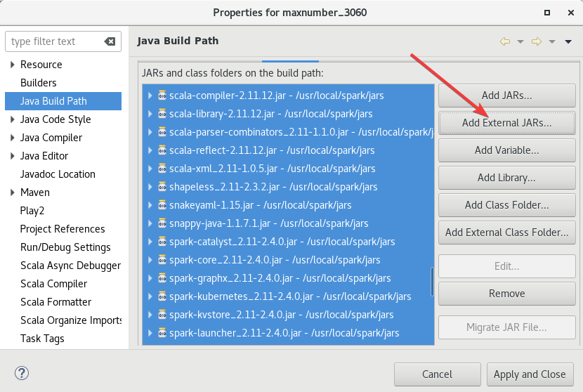Click Apply and Close

530,374
